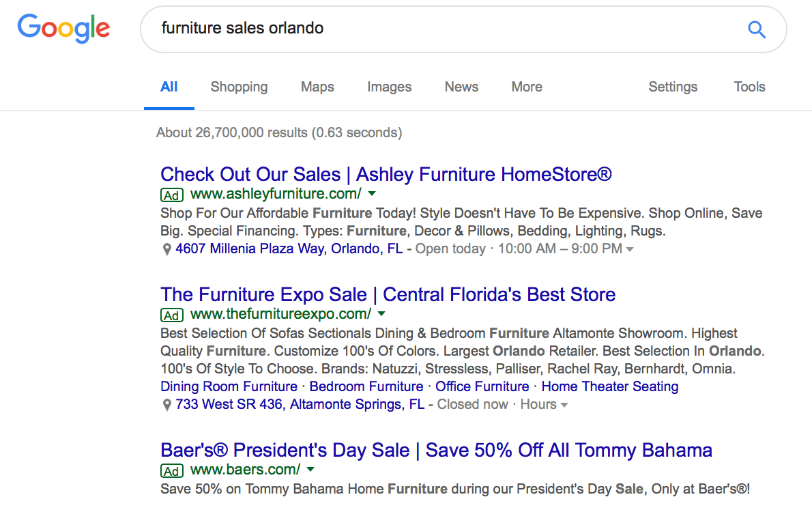Screen dimensions: 812x512
Task: Click the Ad badge next to baers.com
Action: coord(172,470)
